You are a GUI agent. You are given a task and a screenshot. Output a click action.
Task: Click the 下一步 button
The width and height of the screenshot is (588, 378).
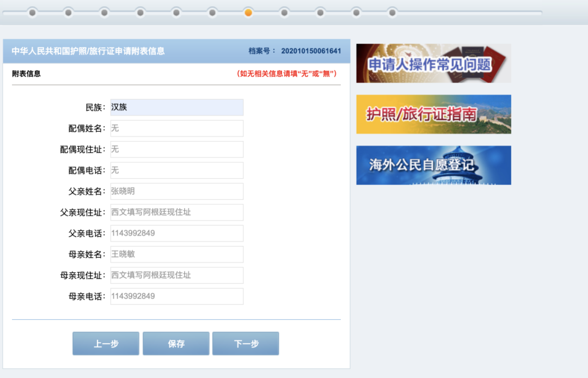[x=246, y=343]
